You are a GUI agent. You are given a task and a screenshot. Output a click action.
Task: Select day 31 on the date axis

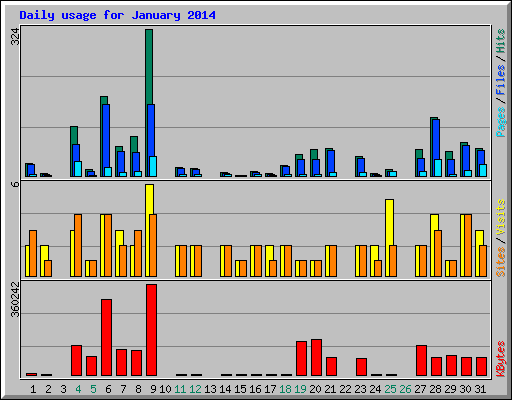tap(480, 389)
